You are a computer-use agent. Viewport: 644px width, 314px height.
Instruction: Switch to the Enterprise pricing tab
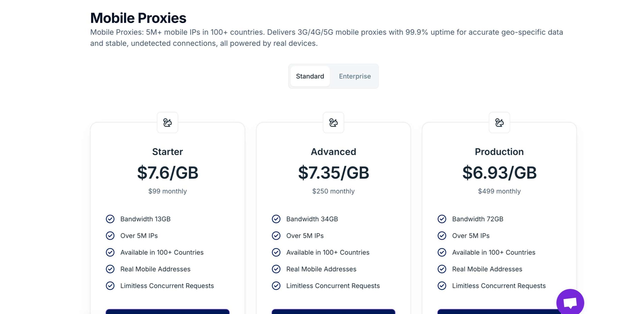point(355,76)
